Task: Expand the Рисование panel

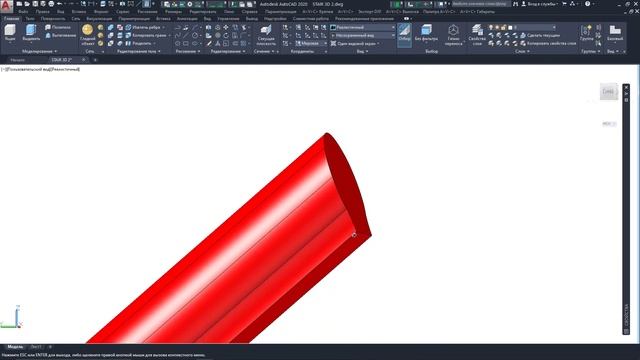Action: point(188,51)
